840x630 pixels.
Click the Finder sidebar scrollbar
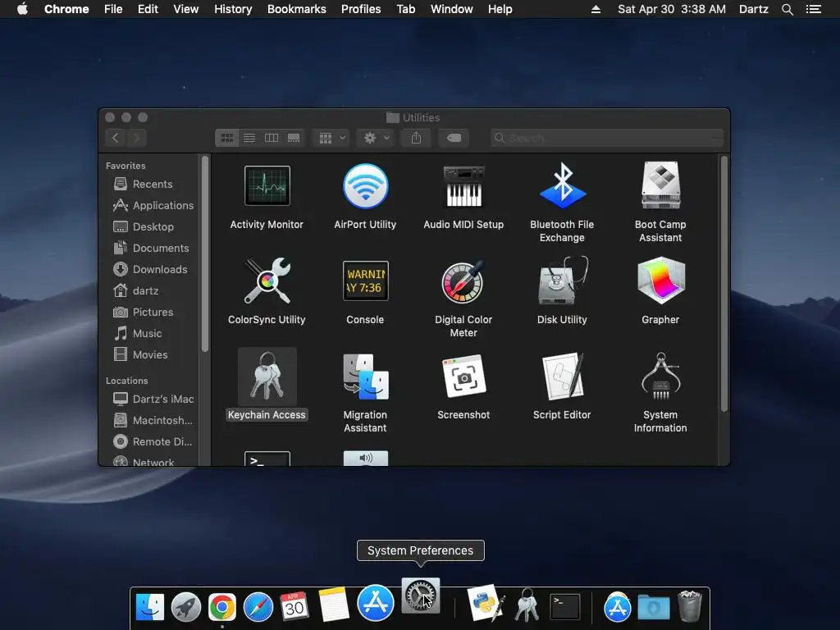coord(204,254)
